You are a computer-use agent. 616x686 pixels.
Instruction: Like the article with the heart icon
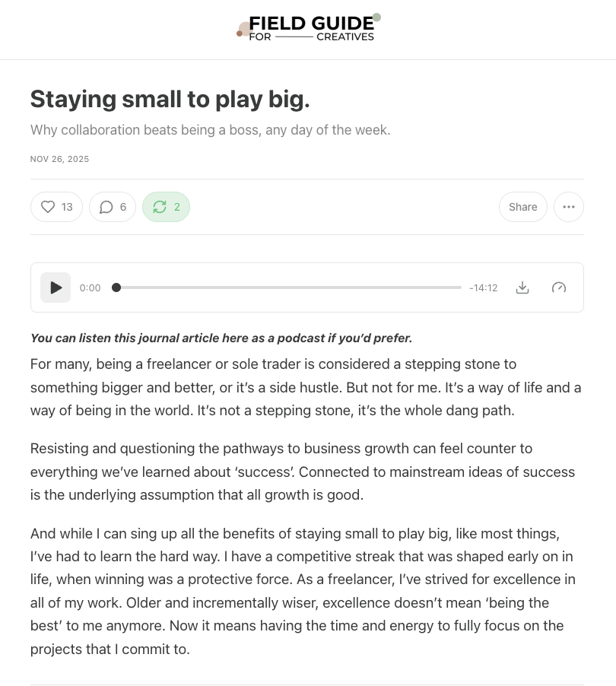(56, 207)
